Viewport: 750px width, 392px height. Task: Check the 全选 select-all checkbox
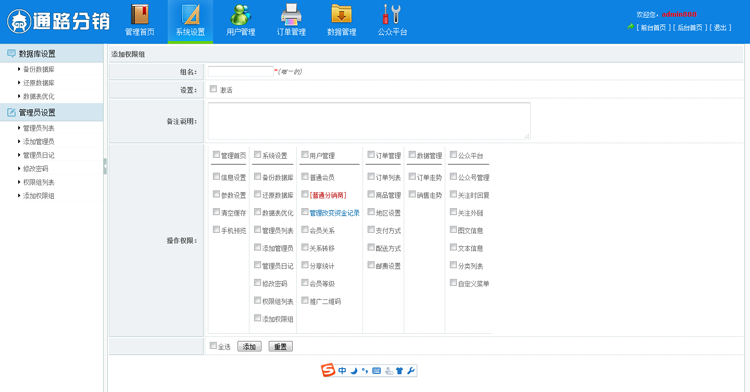(213, 346)
